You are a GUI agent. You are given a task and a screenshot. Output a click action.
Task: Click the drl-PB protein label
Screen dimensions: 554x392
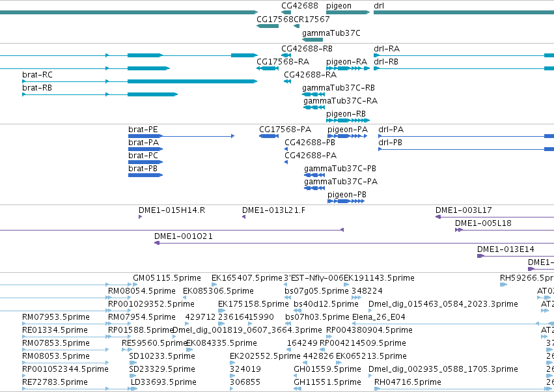[390, 143]
